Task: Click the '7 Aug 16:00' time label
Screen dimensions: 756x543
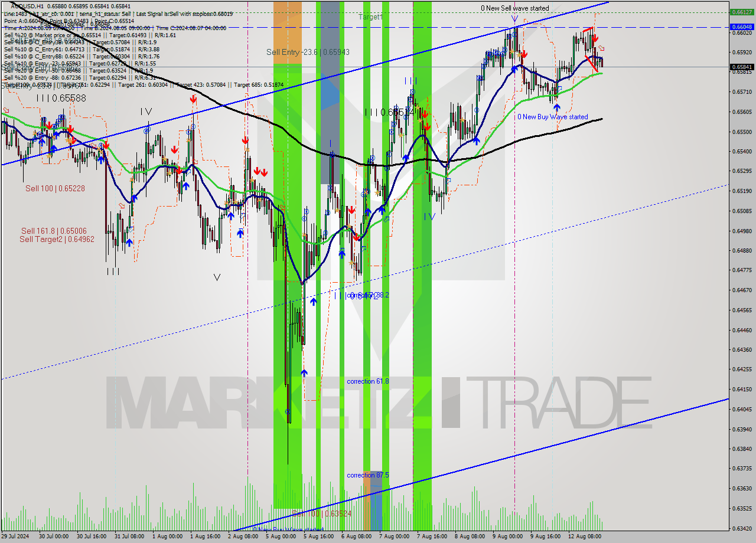Action: click(432, 537)
